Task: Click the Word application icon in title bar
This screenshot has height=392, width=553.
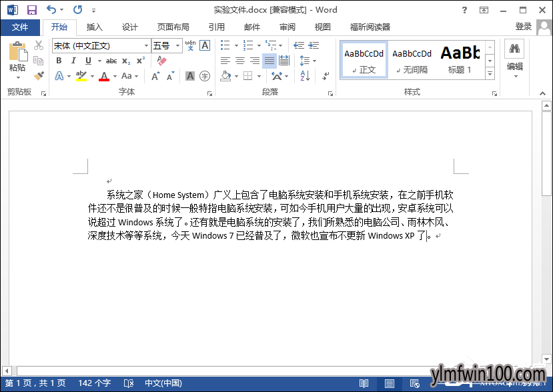Action: pyautogui.click(x=13, y=10)
